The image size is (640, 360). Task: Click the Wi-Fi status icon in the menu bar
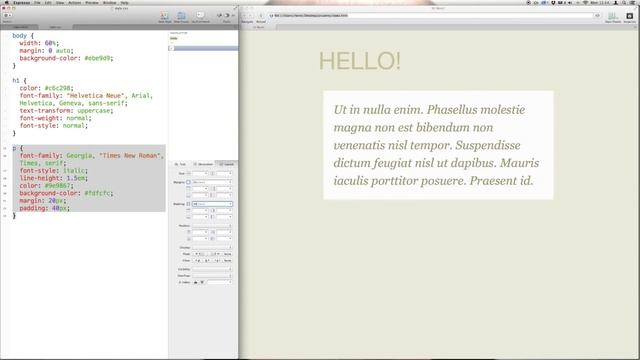[x=585, y=2]
